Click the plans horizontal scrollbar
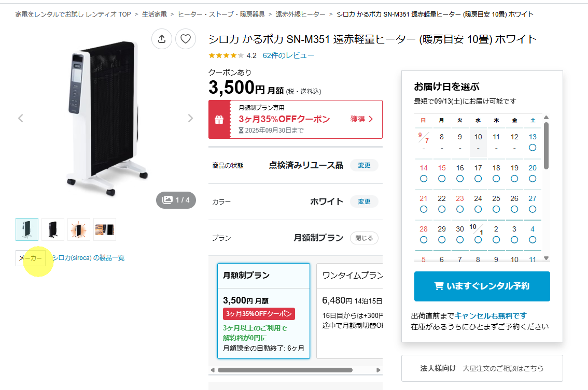 click(285, 370)
